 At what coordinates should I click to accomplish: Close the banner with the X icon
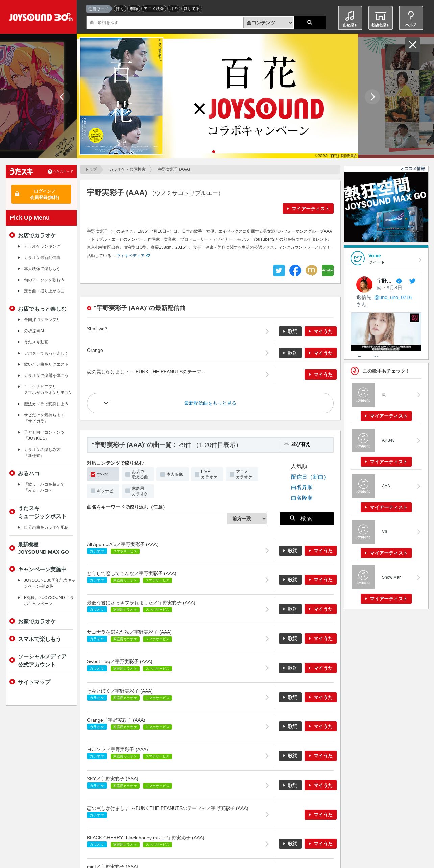(x=413, y=45)
